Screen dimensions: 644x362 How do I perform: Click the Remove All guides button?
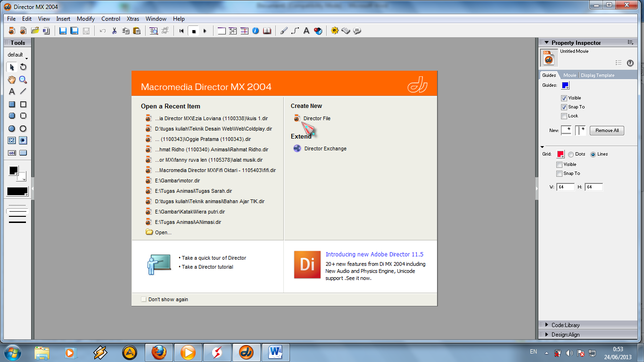(x=607, y=131)
